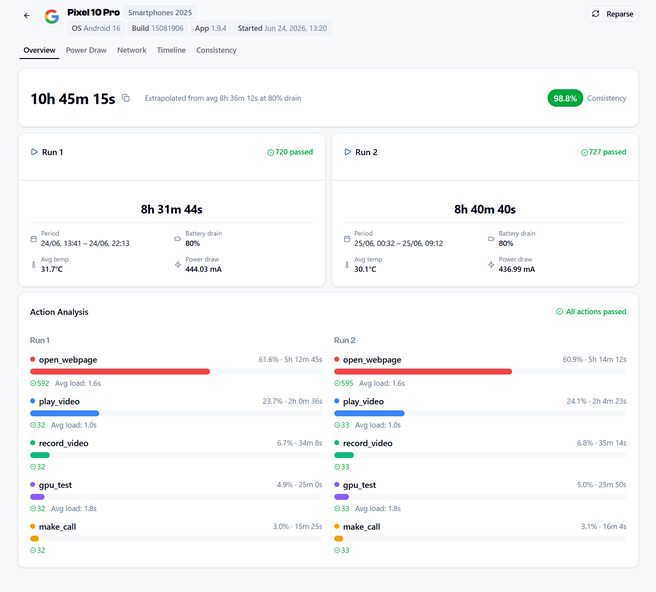Viewport: 656px width, 592px height.
Task: Click the 727 passed status
Action: [603, 152]
